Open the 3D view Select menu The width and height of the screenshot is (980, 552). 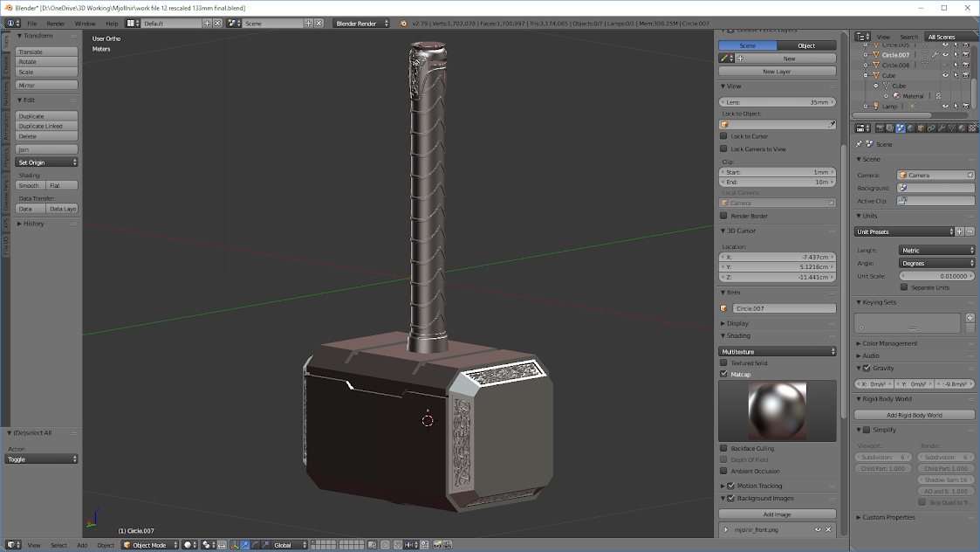tap(58, 545)
